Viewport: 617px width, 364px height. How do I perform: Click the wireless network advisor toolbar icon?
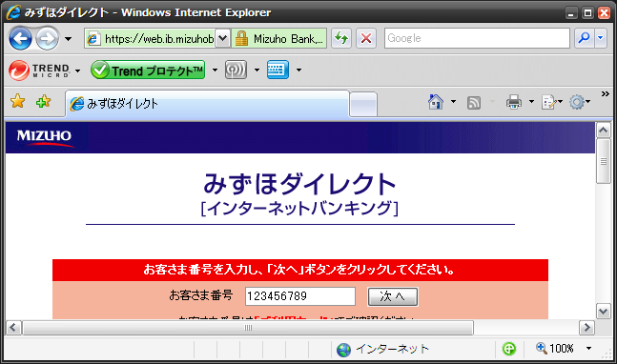[236, 70]
